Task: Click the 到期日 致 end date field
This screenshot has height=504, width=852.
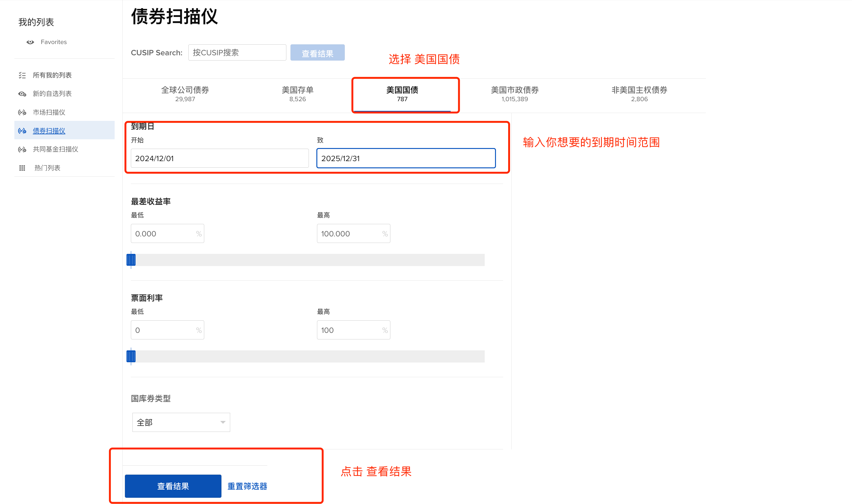Action: pos(406,158)
